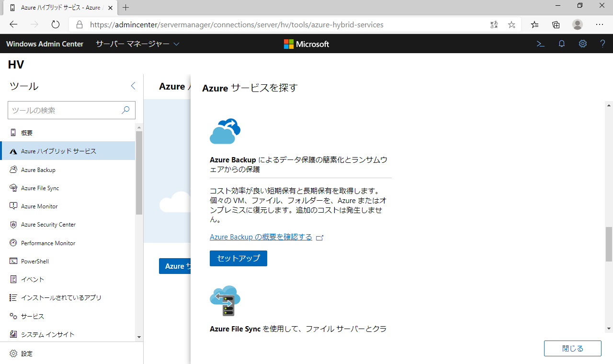
Task: Click the 閉じる button
Action: 573,348
